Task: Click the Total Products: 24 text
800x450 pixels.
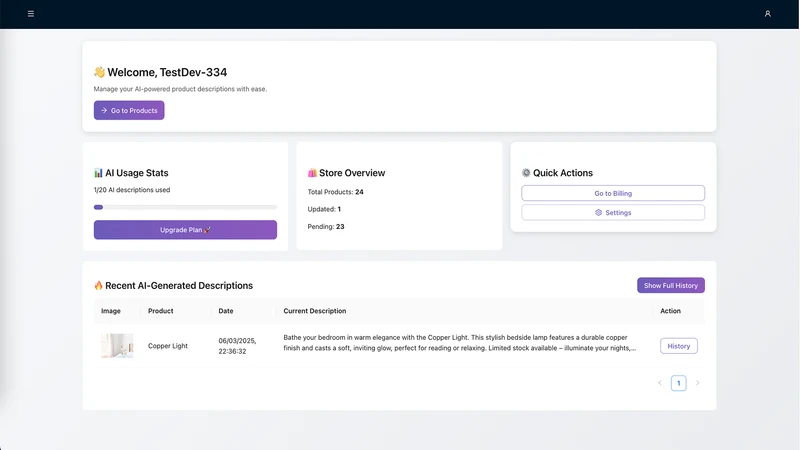Action: click(335, 192)
